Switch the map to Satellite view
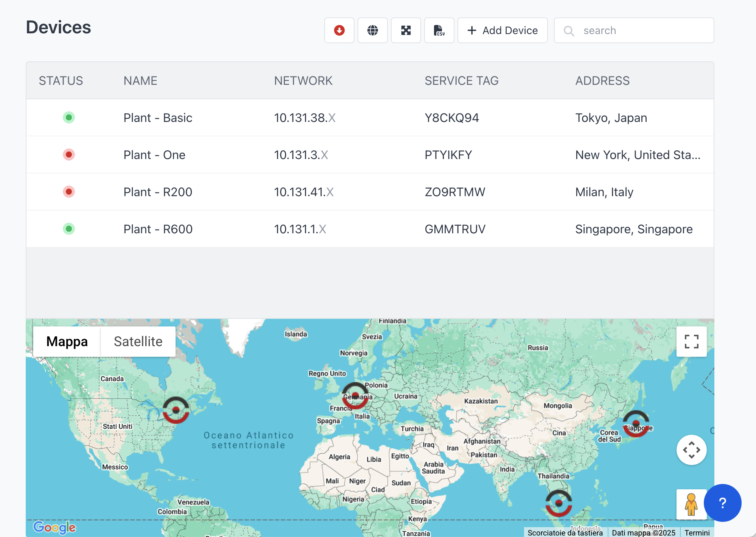The width and height of the screenshot is (756, 537). 138,342
